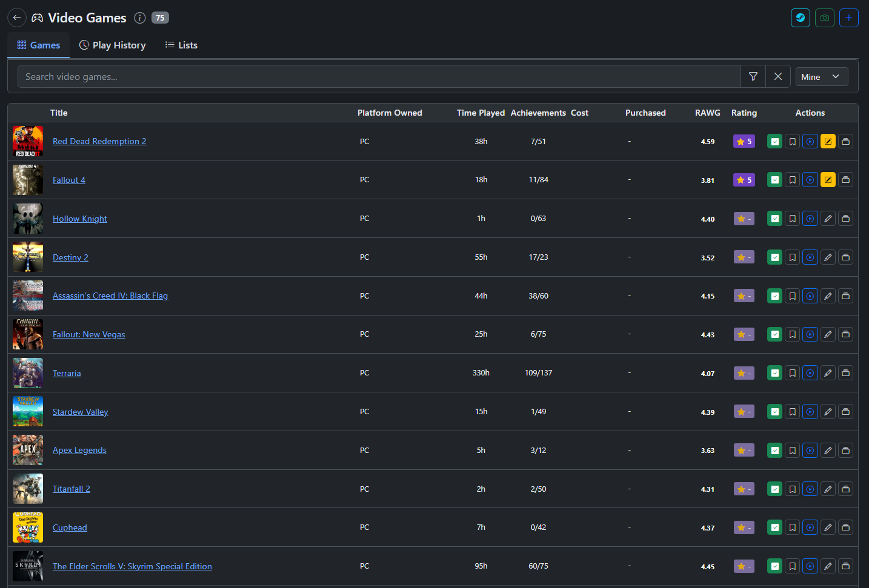This screenshot has height=588, width=869.
Task: Open the Fallout: New Vegas title link
Action: click(x=88, y=334)
